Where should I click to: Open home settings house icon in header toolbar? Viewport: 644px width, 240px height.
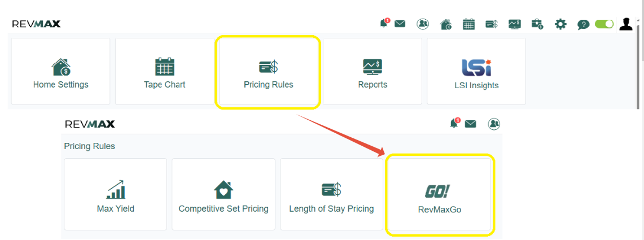(446, 24)
